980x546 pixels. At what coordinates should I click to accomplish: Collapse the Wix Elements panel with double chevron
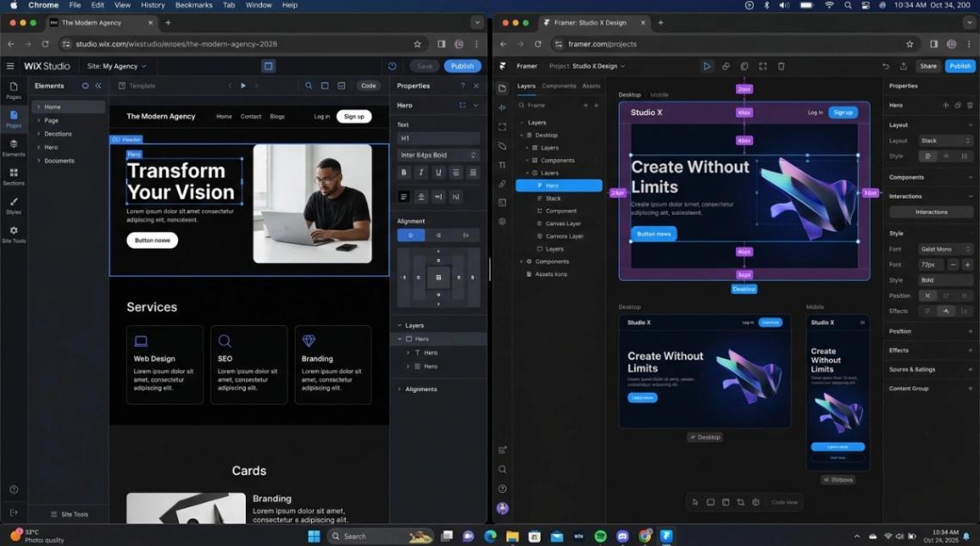[x=98, y=86]
